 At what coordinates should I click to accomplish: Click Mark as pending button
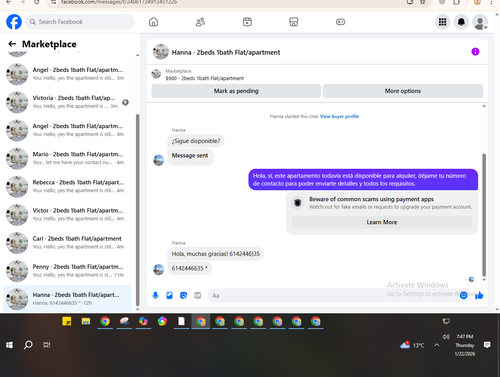click(x=236, y=91)
